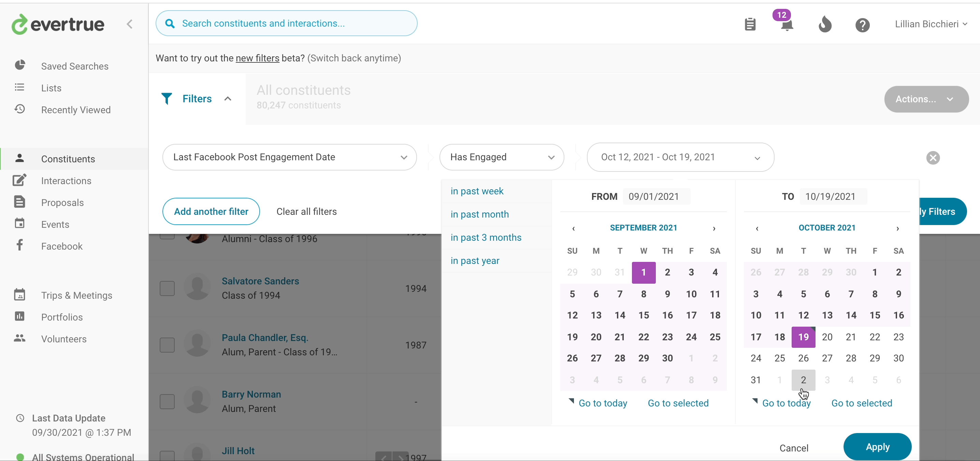This screenshot has width=980, height=461.
Task: Remove the filter with the X icon
Action: click(933, 158)
